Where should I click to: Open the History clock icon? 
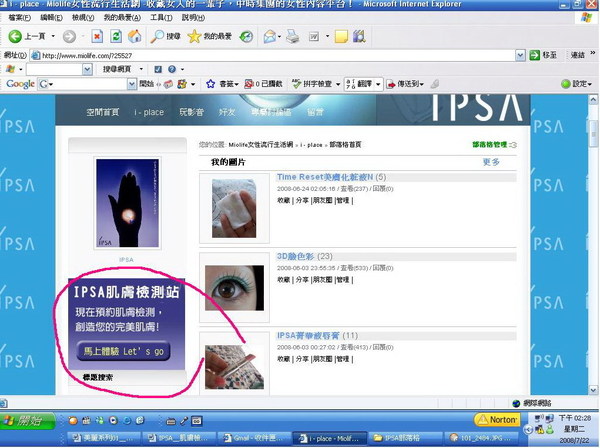[x=246, y=36]
